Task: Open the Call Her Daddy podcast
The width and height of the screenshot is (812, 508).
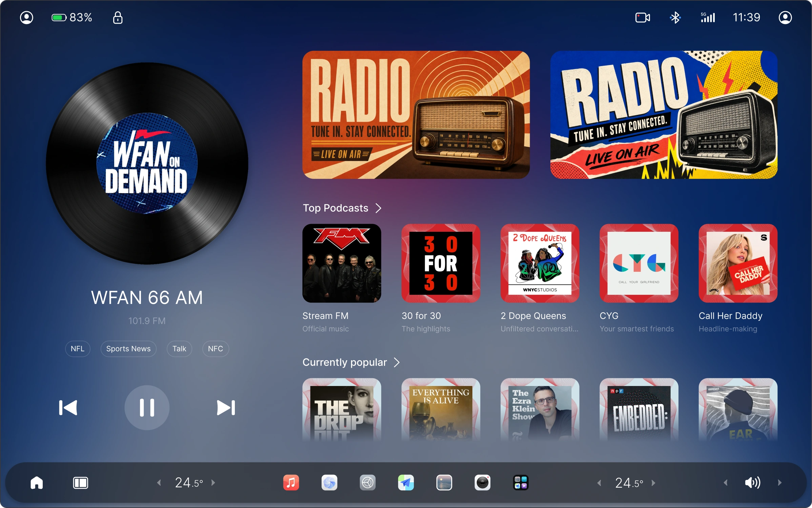Action: coord(738,263)
